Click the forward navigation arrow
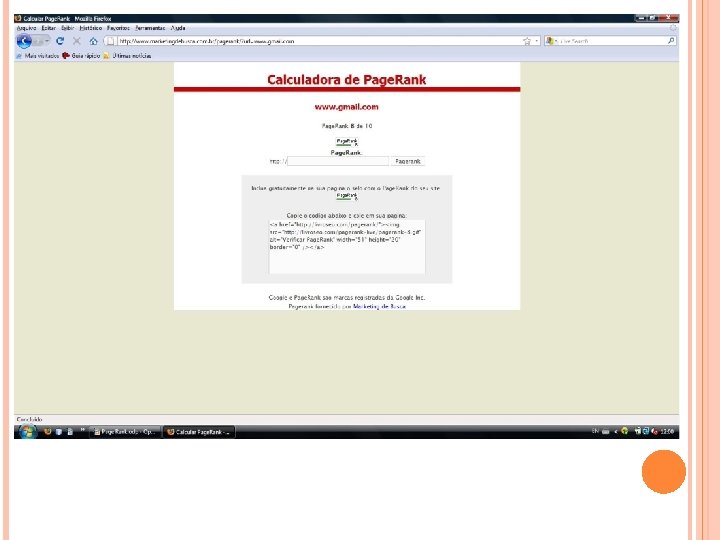Image resolution: width=720 pixels, height=540 pixels. pyautogui.click(x=40, y=41)
